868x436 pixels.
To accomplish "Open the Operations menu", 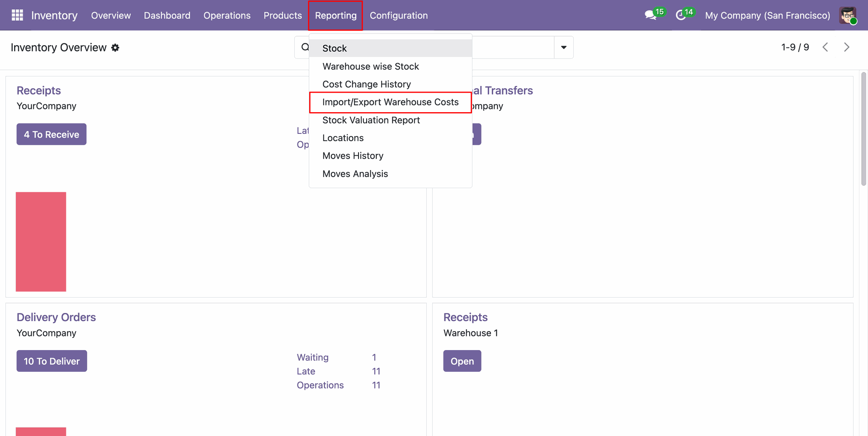I will tap(227, 15).
